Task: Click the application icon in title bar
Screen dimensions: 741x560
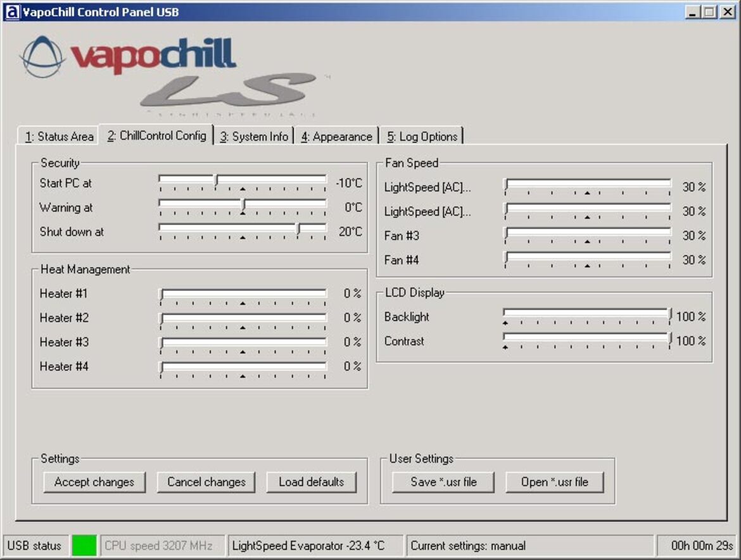Action: point(12,12)
